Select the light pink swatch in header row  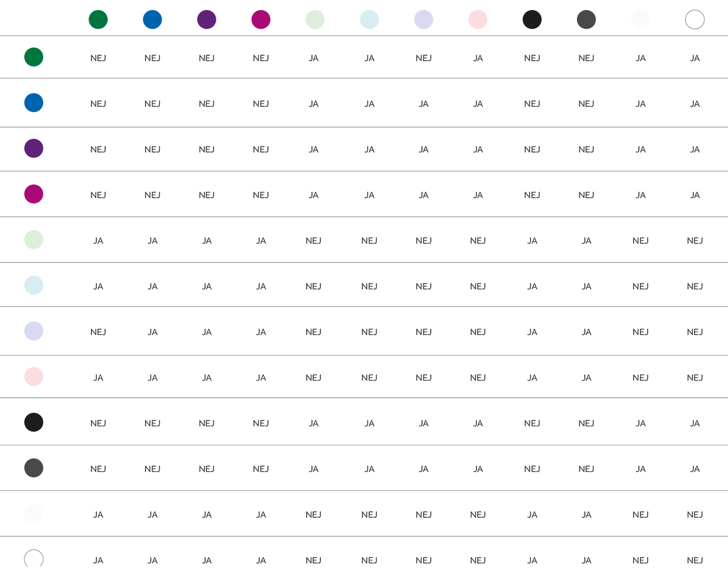pyautogui.click(x=478, y=20)
